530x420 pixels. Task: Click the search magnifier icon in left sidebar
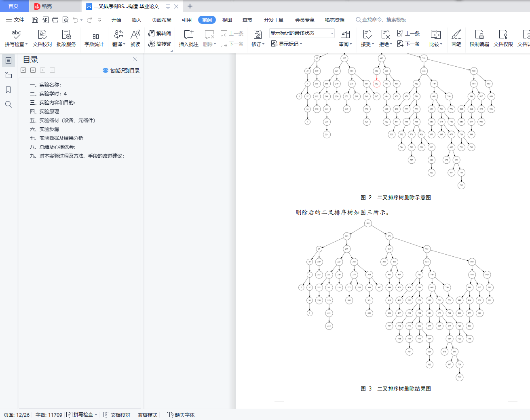(8, 104)
